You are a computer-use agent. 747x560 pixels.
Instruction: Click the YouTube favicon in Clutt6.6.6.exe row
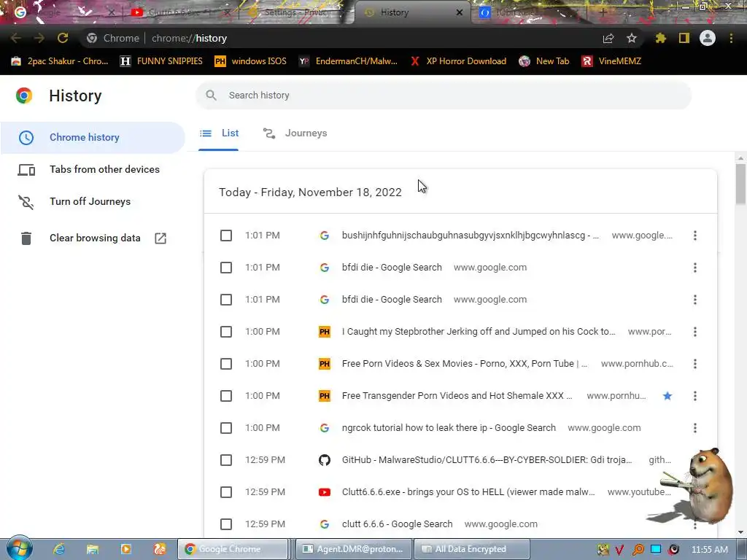[x=325, y=492]
